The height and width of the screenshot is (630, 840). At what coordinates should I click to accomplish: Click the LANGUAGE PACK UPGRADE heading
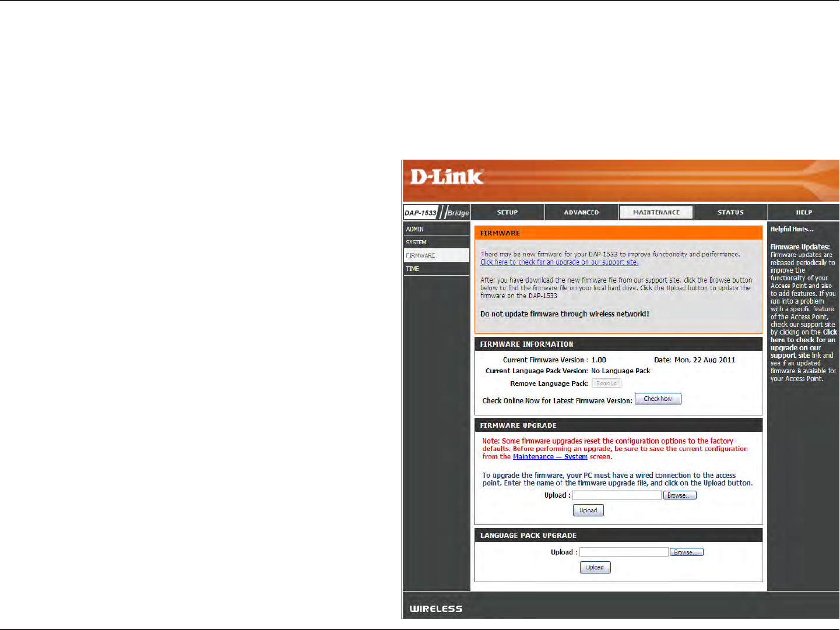point(528,536)
